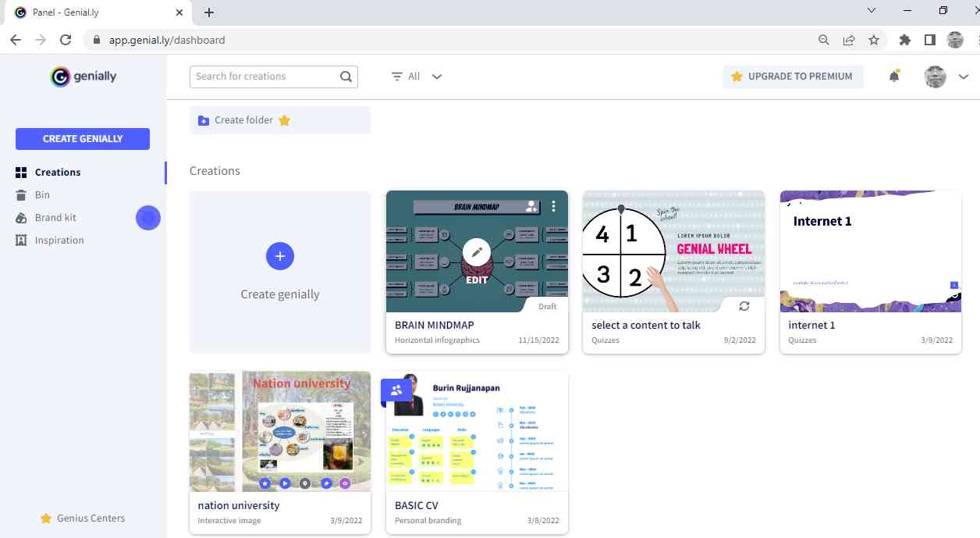Click the Brand kit icon

point(21,218)
